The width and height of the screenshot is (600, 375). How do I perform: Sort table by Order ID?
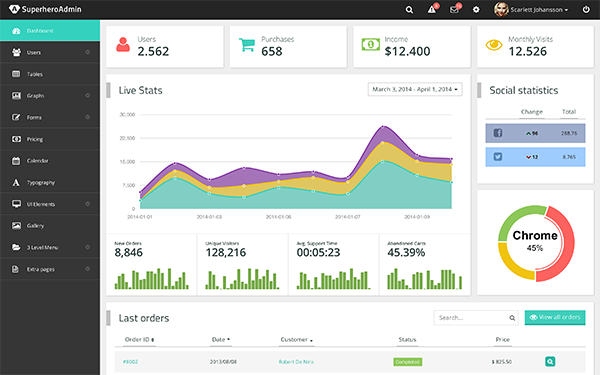[x=139, y=339]
